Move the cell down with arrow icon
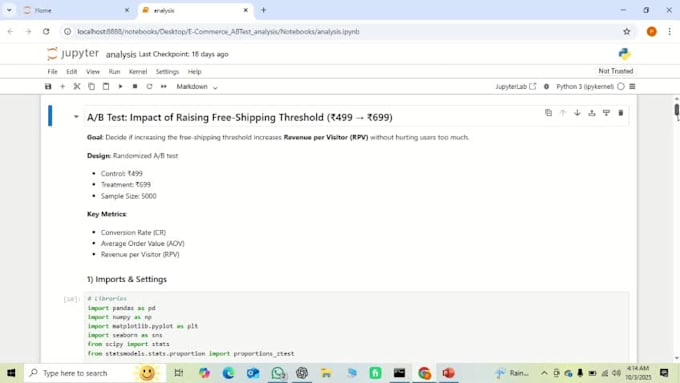 pyautogui.click(x=577, y=113)
